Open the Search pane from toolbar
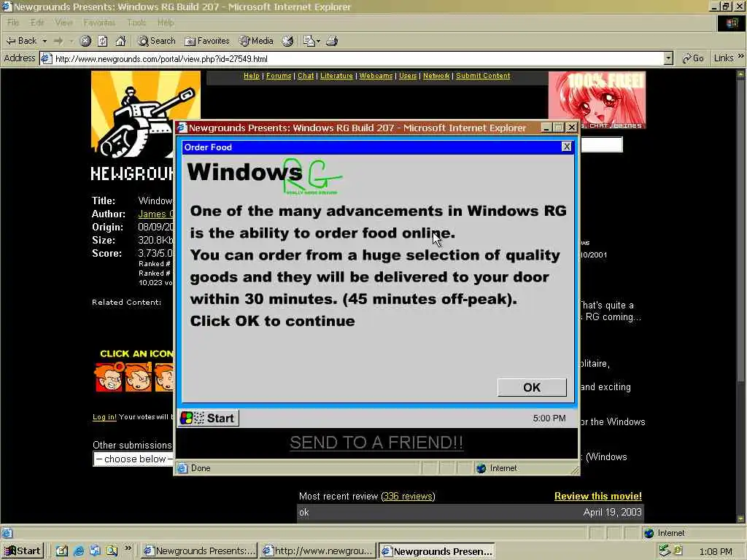The image size is (747, 560). click(x=157, y=41)
